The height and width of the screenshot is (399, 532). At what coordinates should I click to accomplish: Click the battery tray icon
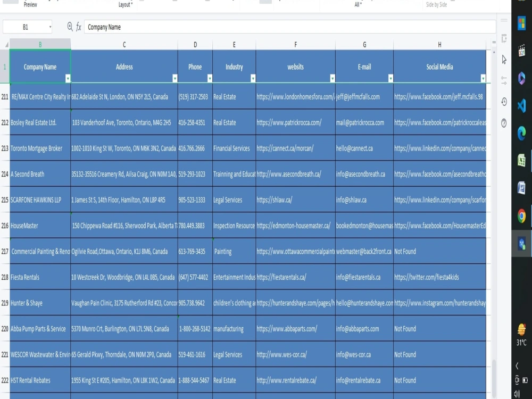coord(525,380)
